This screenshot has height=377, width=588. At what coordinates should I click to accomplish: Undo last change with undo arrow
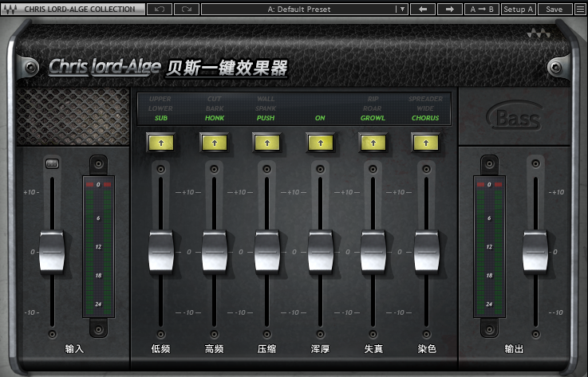point(160,10)
